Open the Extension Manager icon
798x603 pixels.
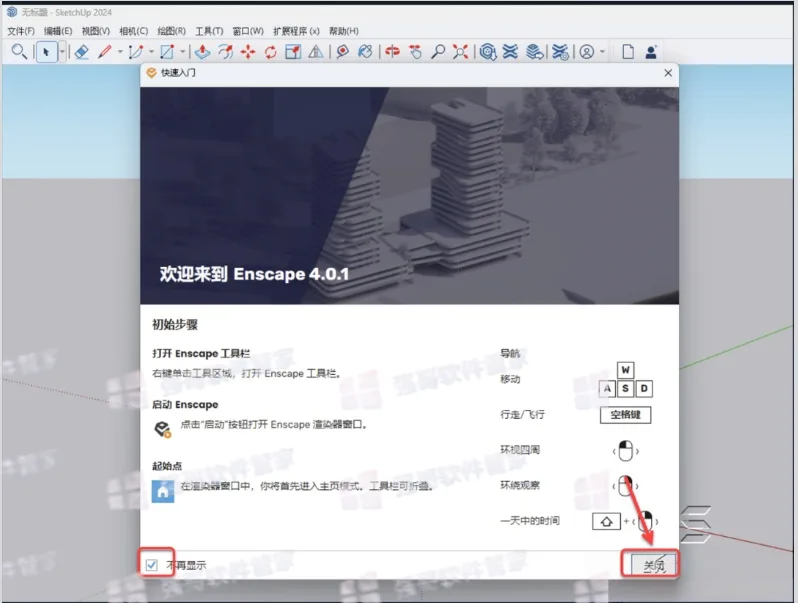point(560,52)
